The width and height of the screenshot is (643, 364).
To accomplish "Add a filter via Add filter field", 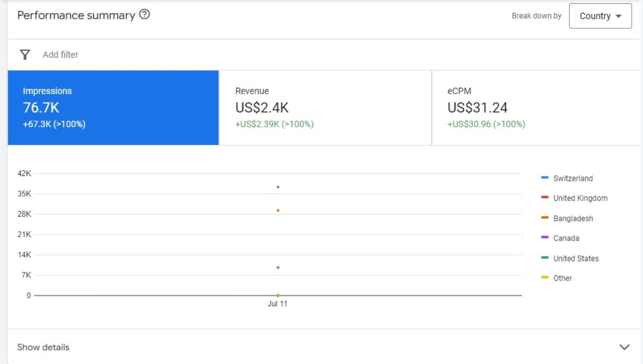I will [x=60, y=54].
